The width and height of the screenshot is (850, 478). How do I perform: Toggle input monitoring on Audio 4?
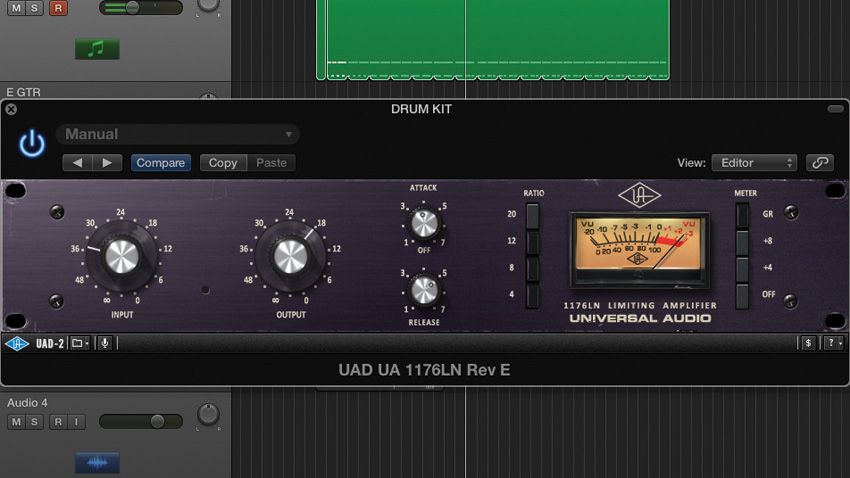click(76, 422)
